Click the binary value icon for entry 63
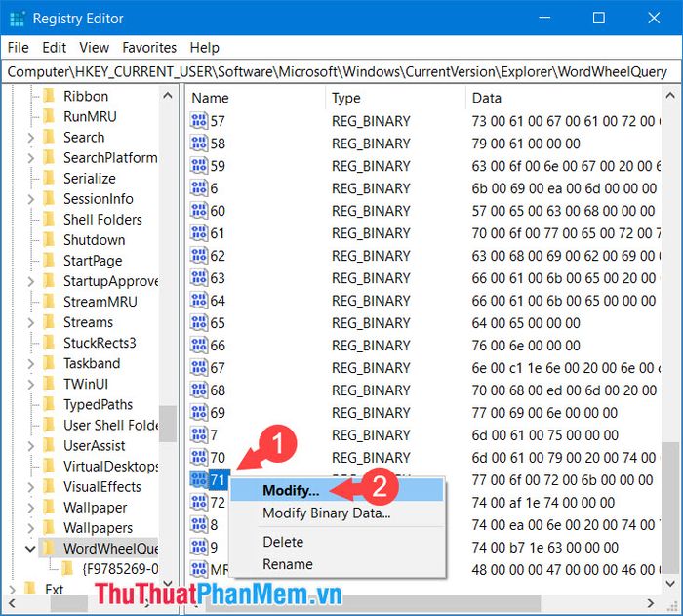Screen dimensions: 683x616 [199, 277]
